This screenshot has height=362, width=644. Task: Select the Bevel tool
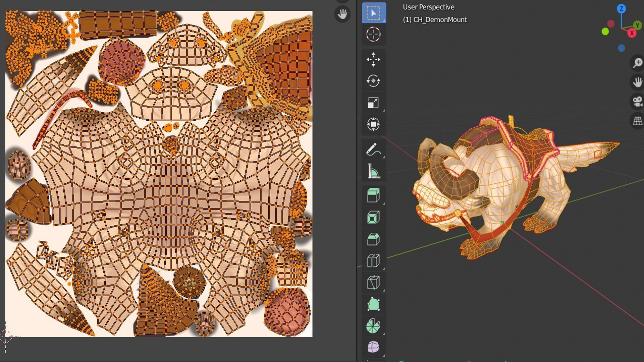(374, 239)
